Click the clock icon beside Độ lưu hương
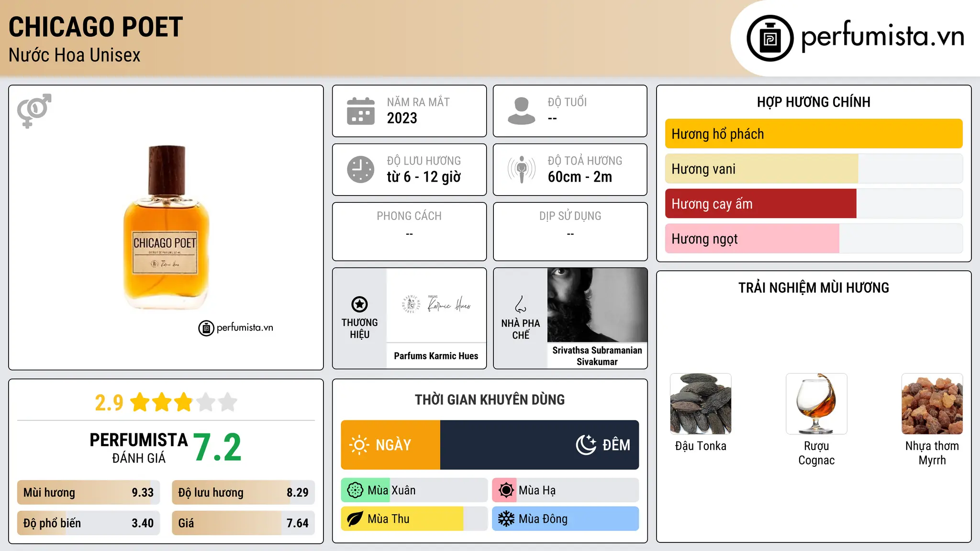This screenshot has height=551, width=980. click(361, 169)
